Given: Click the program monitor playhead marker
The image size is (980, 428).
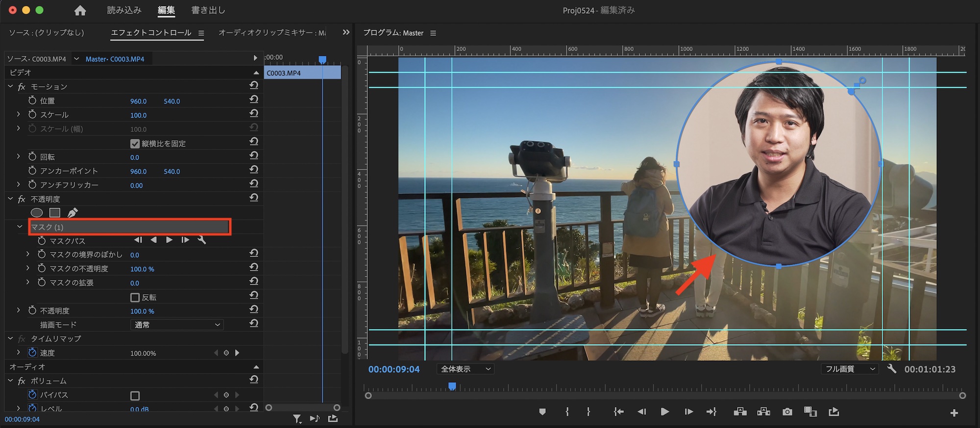Looking at the screenshot, I should coord(452,387).
